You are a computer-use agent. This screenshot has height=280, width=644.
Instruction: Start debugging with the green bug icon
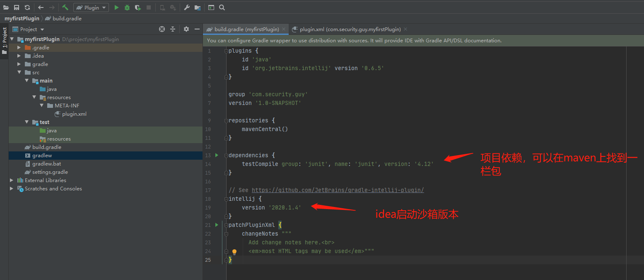coord(127,7)
